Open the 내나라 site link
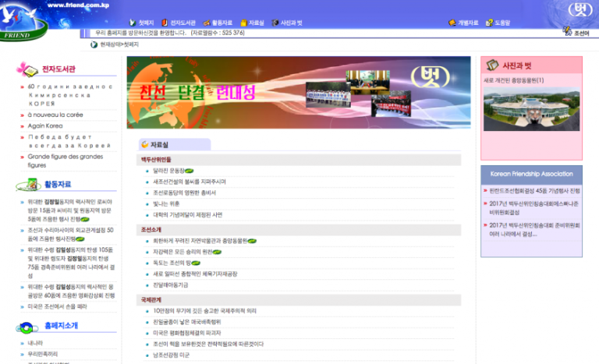The height and width of the screenshot is (364, 599). pos(35,344)
